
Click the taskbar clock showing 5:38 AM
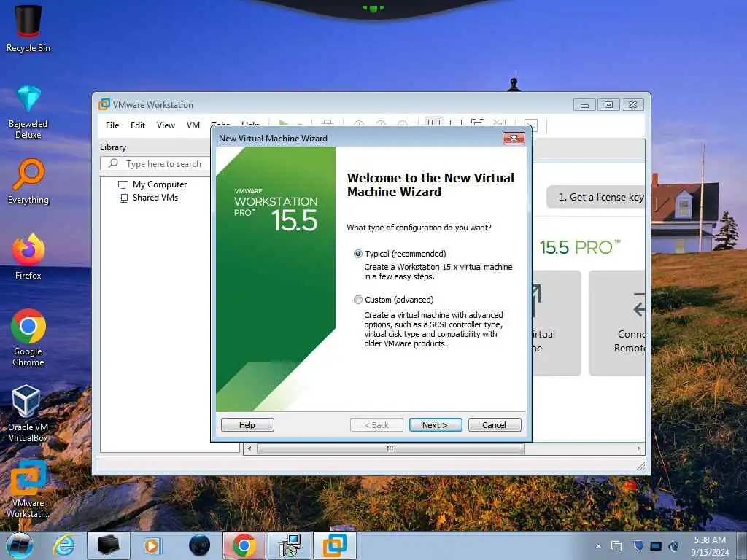[x=710, y=545]
